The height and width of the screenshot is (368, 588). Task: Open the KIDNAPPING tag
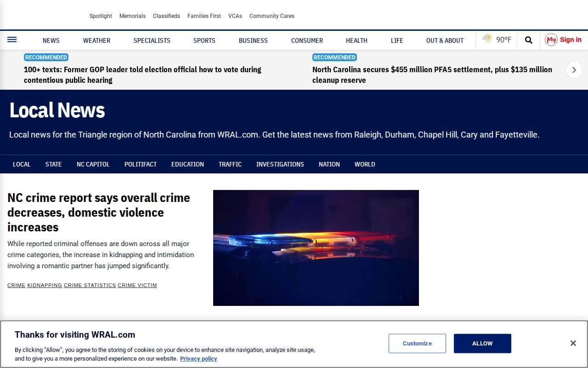(45, 285)
